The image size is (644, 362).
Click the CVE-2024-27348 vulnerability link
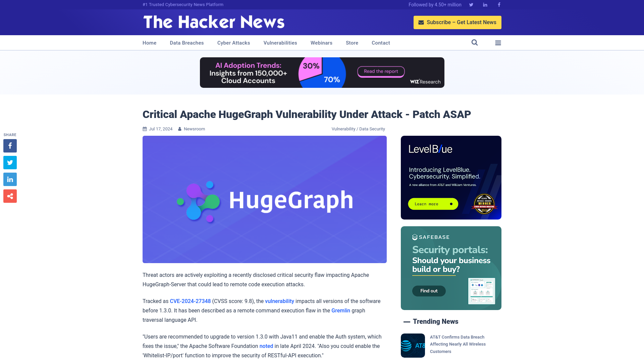click(190, 301)
